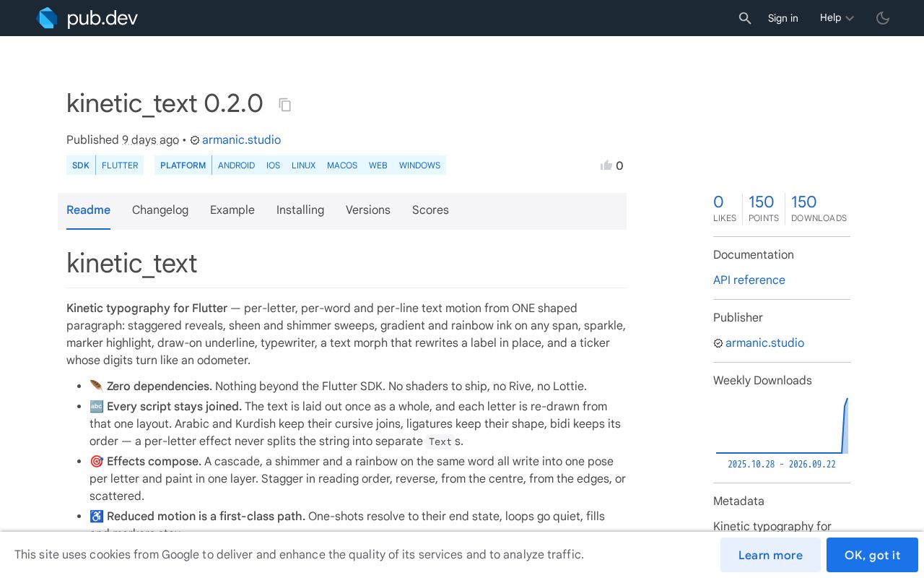This screenshot has width=924, height=578.
Task: Click the 150 DOWNLOADS score
Action: 819,208
